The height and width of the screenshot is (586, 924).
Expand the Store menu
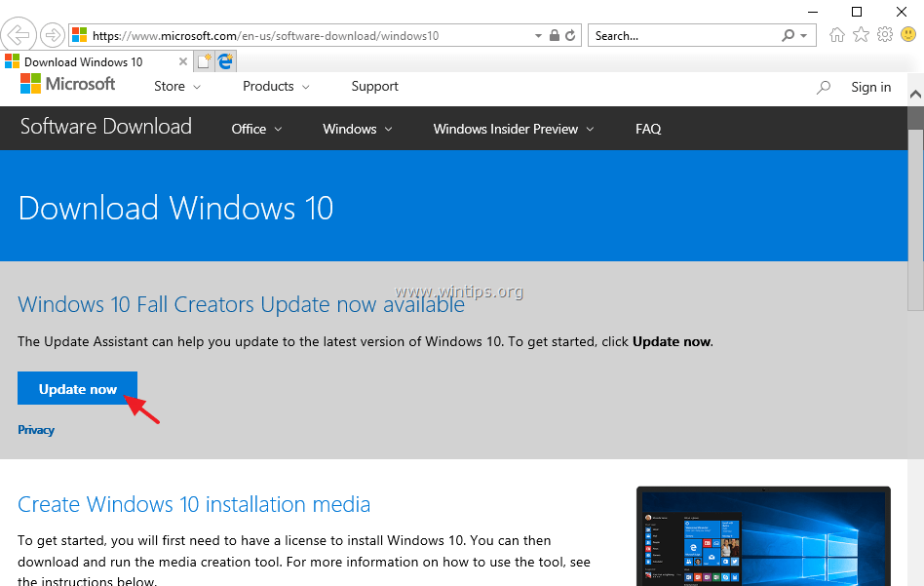[x=176, y=86]
